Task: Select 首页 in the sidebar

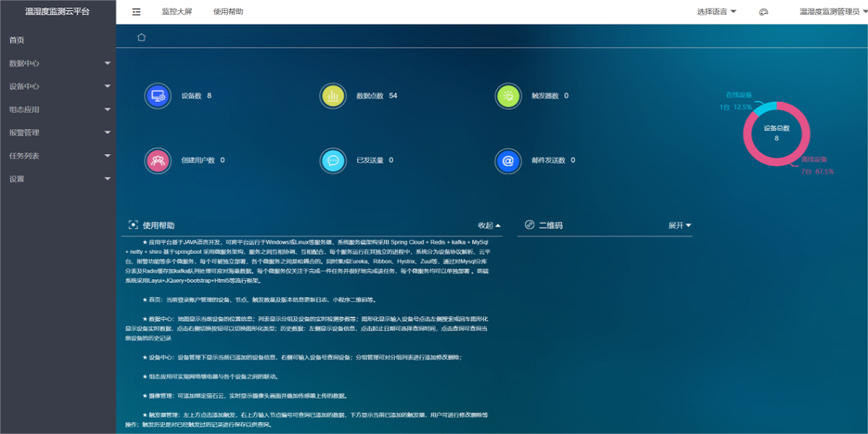Action: 24,41
